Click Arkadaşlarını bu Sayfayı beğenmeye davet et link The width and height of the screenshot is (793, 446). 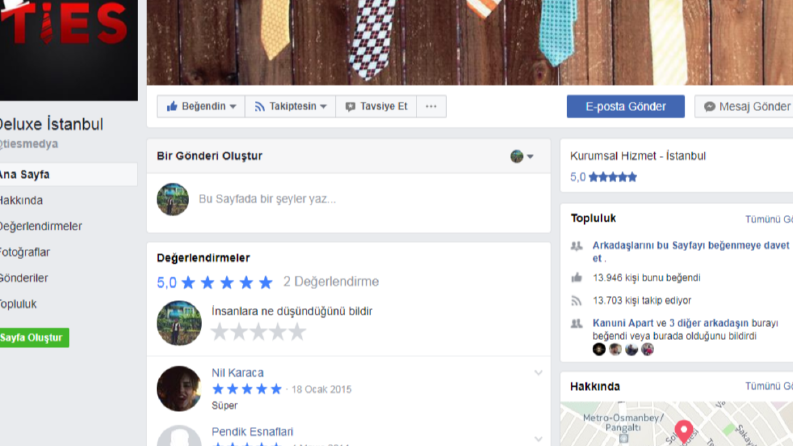690,252
